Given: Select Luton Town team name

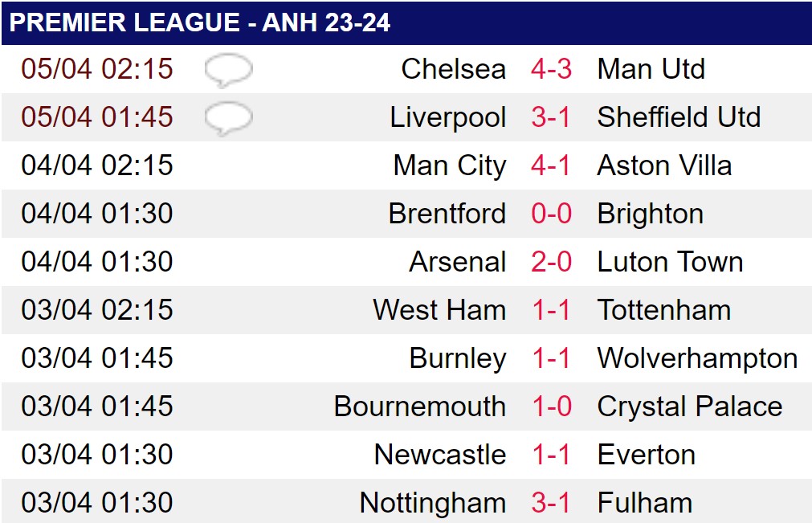Looking at the screenshot, I should pos(670,262).
